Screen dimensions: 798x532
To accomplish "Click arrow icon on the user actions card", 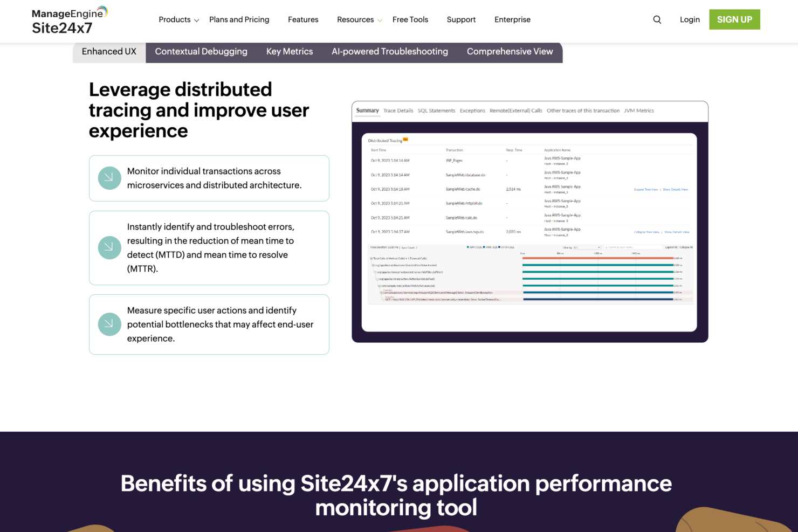I will 109,324.
